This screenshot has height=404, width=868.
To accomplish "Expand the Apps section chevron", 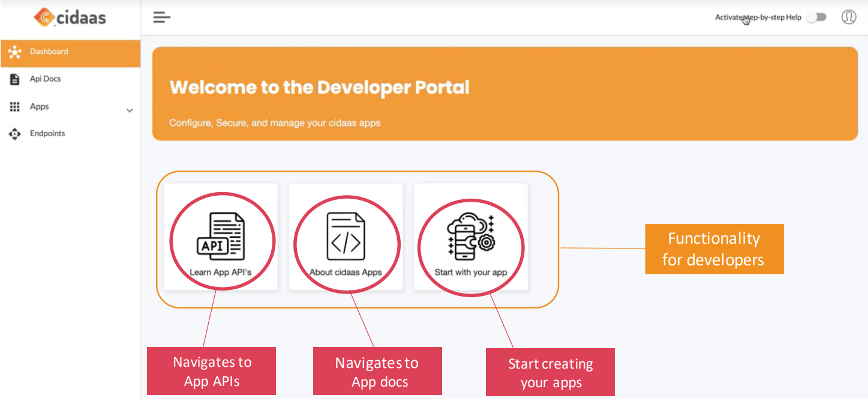I will click(129, 110).
